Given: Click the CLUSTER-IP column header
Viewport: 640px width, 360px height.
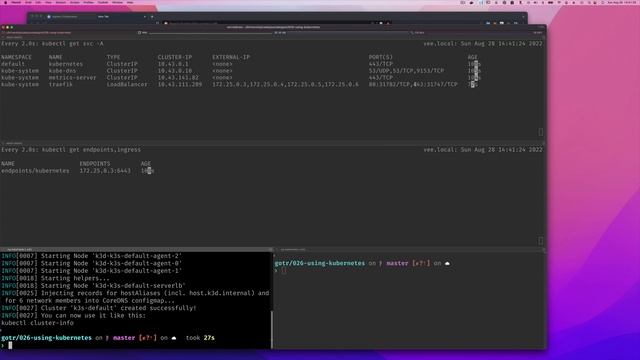Looking at the screenshot, I should pyautogui.click(x=175, y=57).
